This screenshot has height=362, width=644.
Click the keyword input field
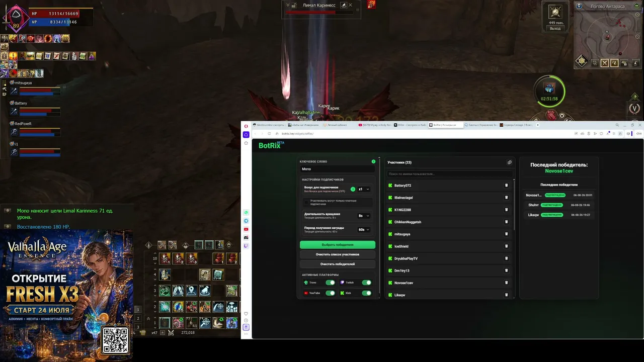point(338,169)
